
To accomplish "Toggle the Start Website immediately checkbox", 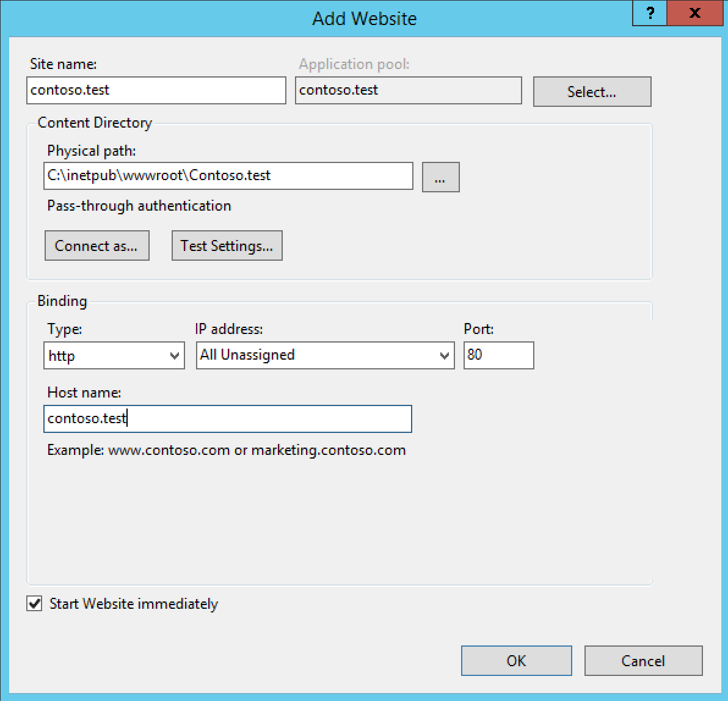I will (x=35, y=604).
